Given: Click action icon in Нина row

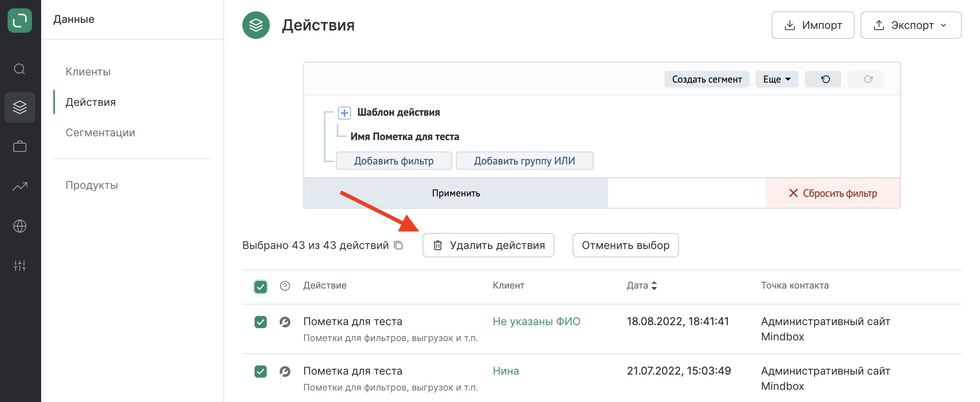Looking at the screenshot, I should pyautogui.click(x=285, y=371).
